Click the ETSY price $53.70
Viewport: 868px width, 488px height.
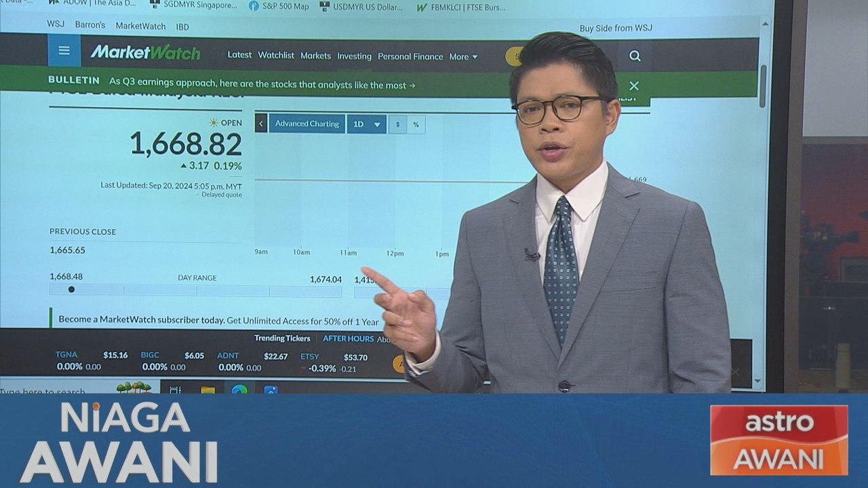coord(355,358)
